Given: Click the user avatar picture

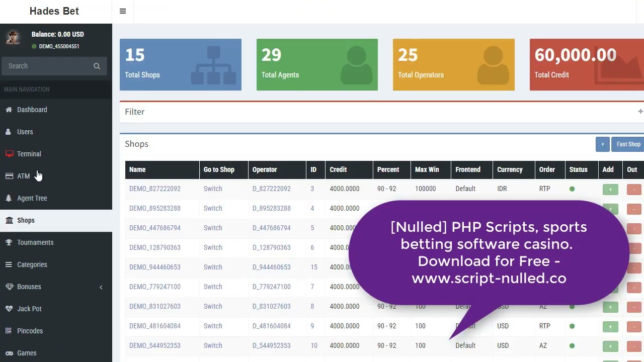Looking at the screenshot, I should (x=13, y=38).
